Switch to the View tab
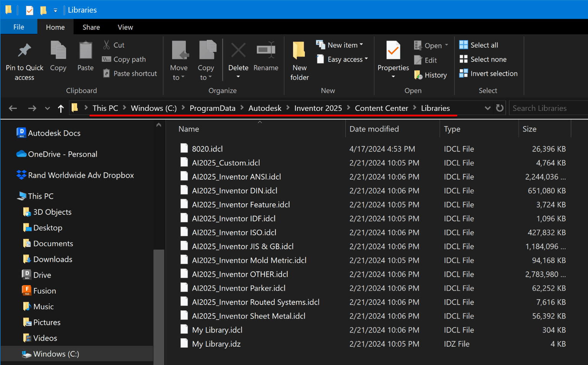This screenshot has width=588, height=365. point(125,27)
